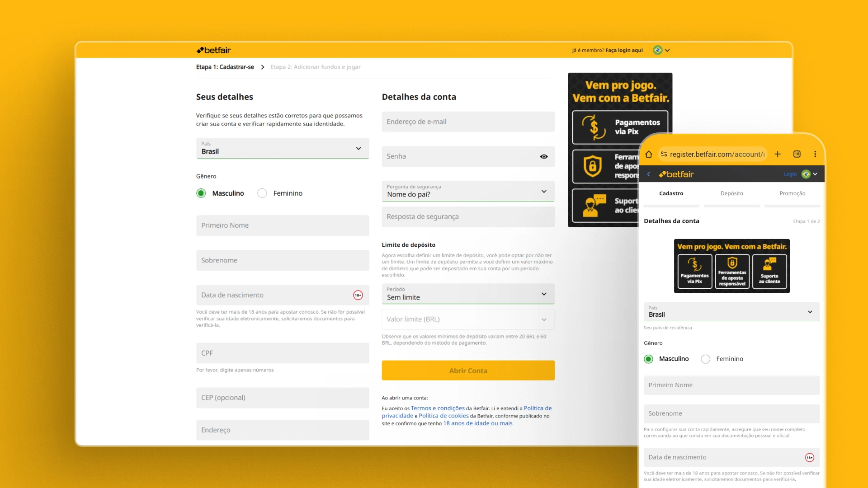Image resolution: width=868 pixels, height=488 pixels.
Task: Click the Betfair logo in the desktop header
Action: tap(213, 50)
